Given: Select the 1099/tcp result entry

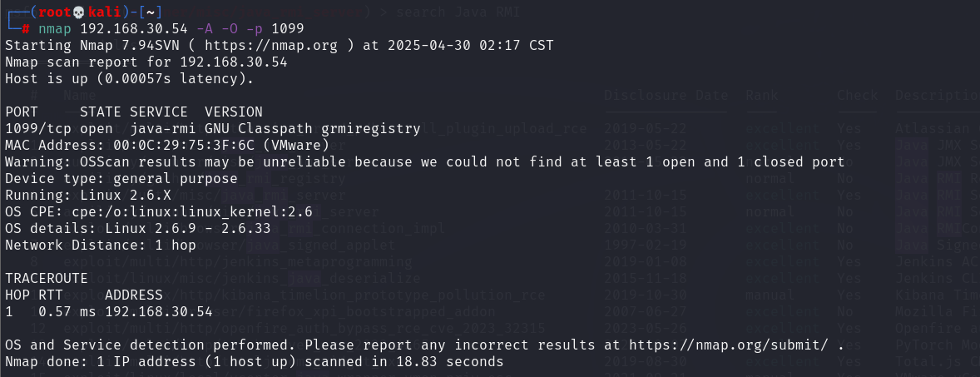Looking at the screenshot, I should pos(37,129).
